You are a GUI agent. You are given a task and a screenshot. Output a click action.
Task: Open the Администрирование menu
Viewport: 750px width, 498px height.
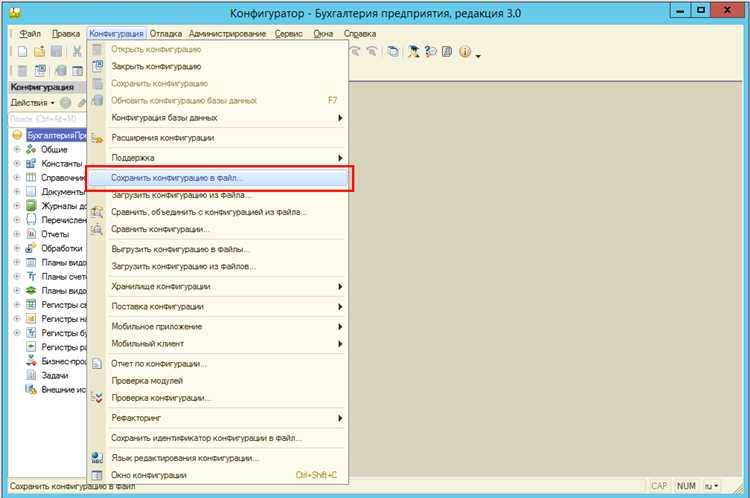click(x=227, y=33)
